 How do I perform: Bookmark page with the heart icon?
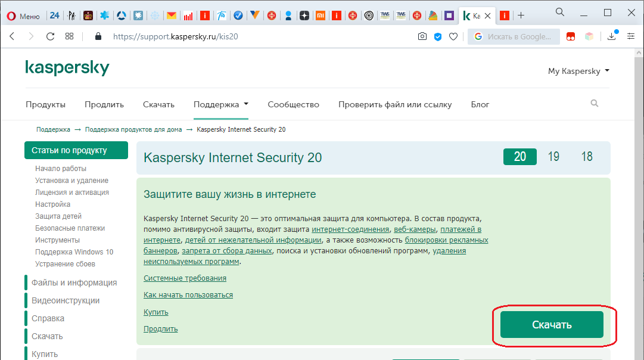pos(453,36)
